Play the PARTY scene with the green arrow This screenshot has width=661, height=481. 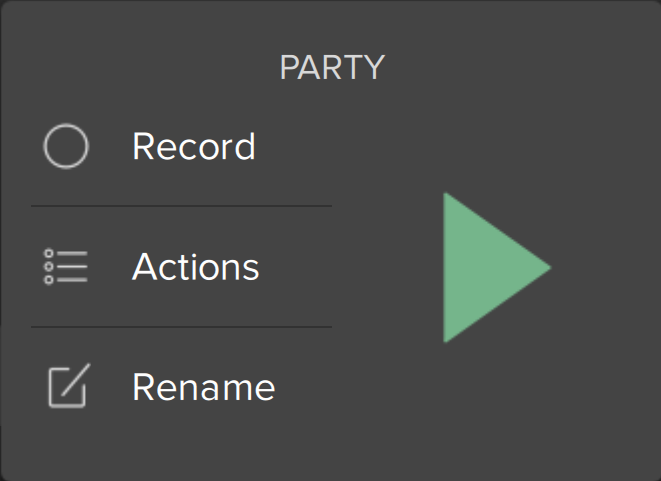(x=488, y=267)
